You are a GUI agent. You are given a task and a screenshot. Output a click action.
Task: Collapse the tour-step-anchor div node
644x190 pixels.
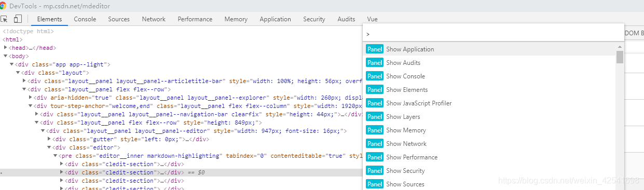click(31, 106)
